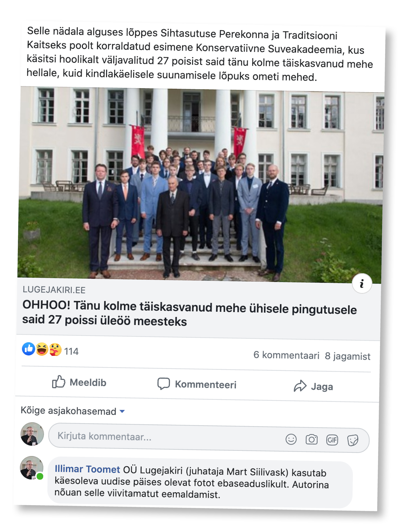Screen dimensions: 399x532
Task: Click Illimar Toomet's comment avatar
Action: coord(32,468)
